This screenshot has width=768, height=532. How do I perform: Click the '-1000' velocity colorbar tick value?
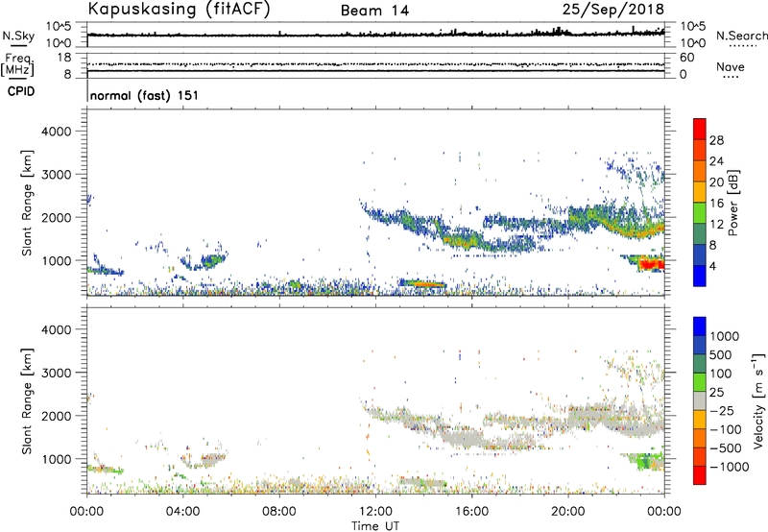(729, 467)
